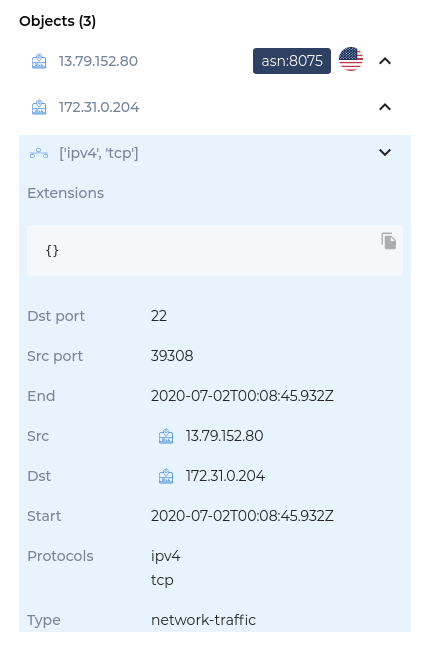Click the icon in the Src row
The image size is (433, 648).
click(166, 436)
